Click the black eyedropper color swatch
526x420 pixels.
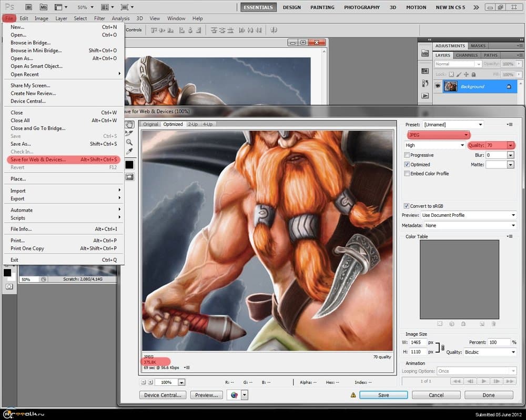point(129,165)
